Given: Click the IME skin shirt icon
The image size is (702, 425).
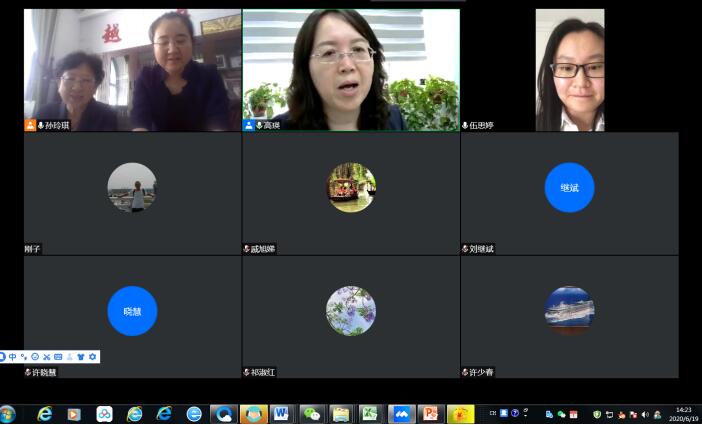Looking at the screenshot, I should point(81,357).
